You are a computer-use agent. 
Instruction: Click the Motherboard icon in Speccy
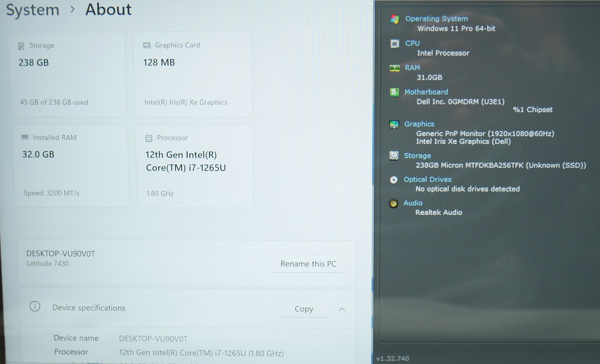[x=394, y=92]
